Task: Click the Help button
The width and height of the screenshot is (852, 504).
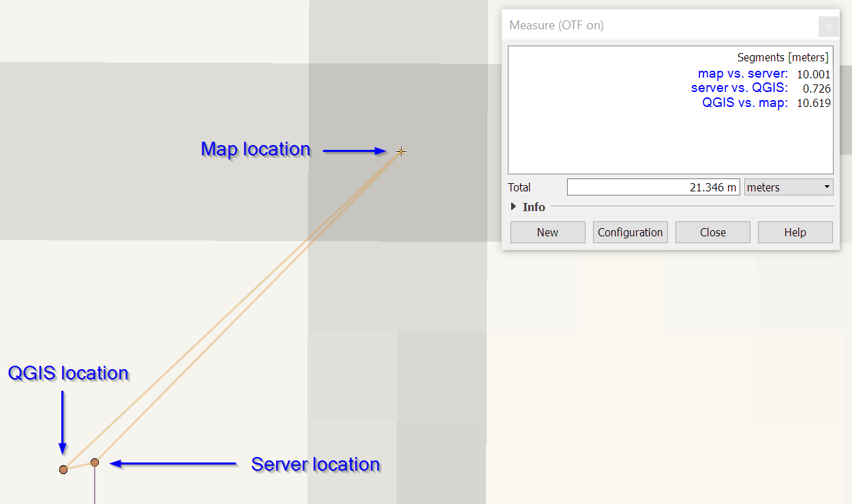Action: coord(795,232)
